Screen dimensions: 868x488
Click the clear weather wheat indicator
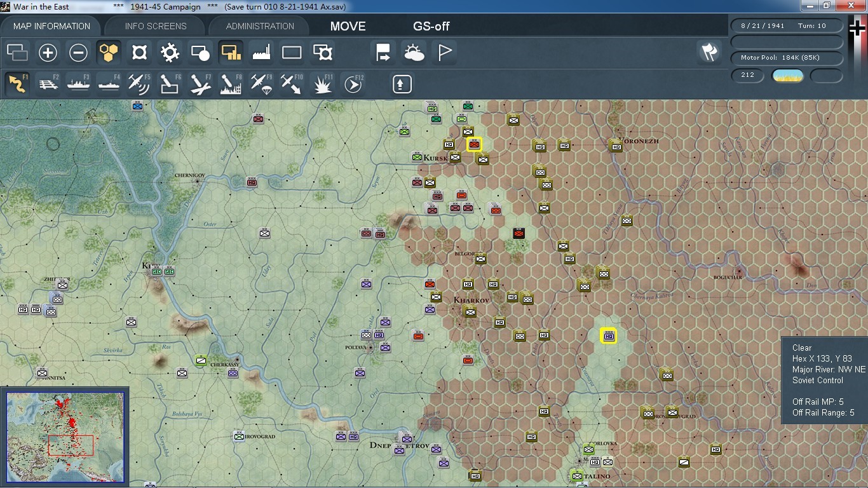(x=787, y=76)
